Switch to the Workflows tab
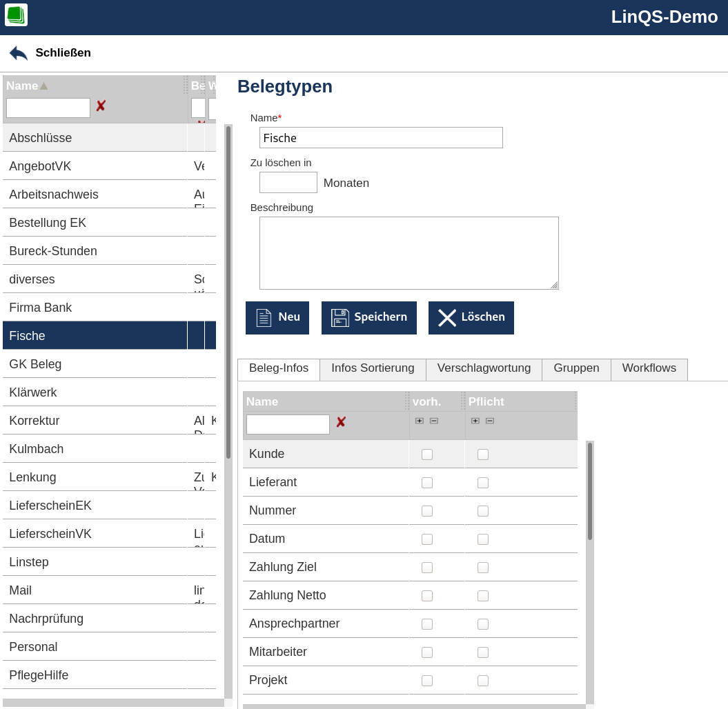Viewport: 728px width, 709px height. click(x=649, y=368)
